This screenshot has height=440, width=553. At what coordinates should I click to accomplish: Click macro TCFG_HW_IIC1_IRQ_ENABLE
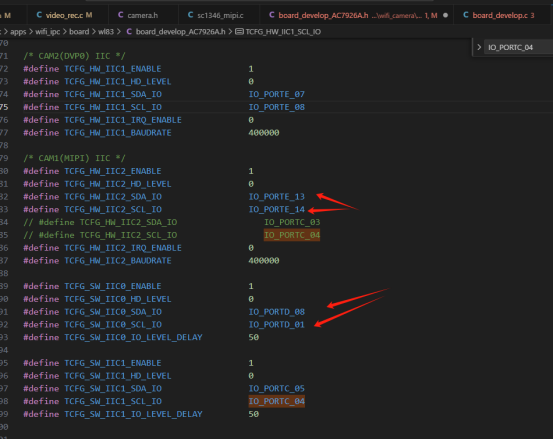pos(123,120)
